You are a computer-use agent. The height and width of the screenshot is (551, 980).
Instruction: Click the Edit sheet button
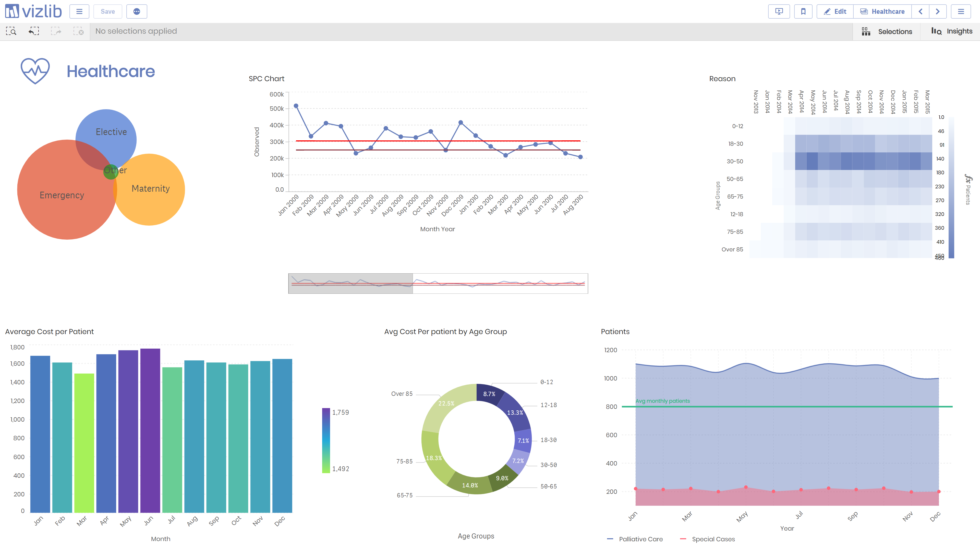835,11
